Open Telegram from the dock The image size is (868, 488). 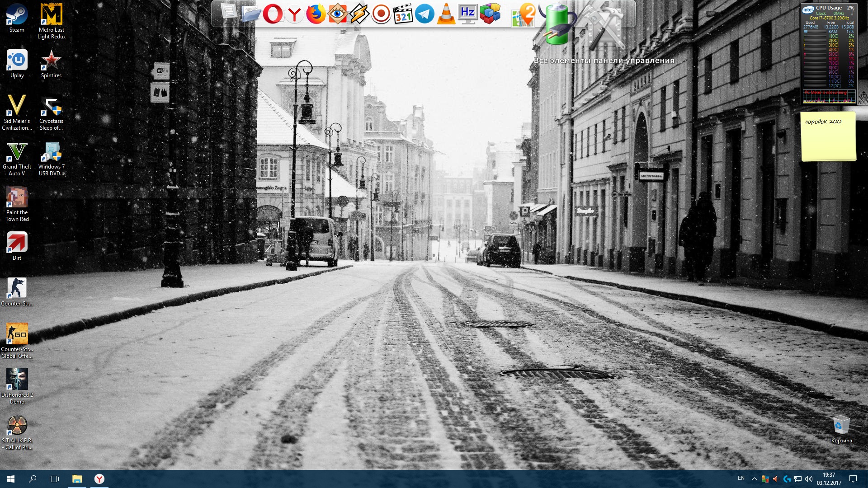click(x=425, y=14)
